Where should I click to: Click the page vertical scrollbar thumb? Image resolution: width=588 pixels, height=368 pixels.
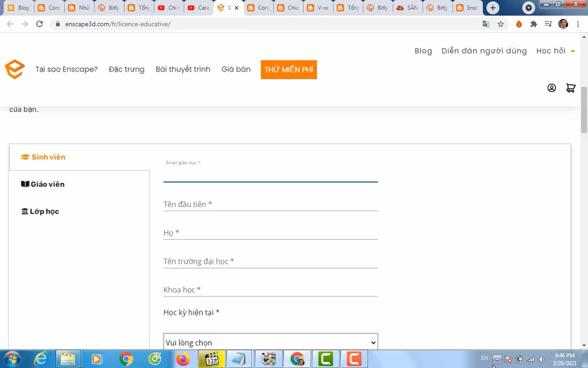tap(584, 110)
